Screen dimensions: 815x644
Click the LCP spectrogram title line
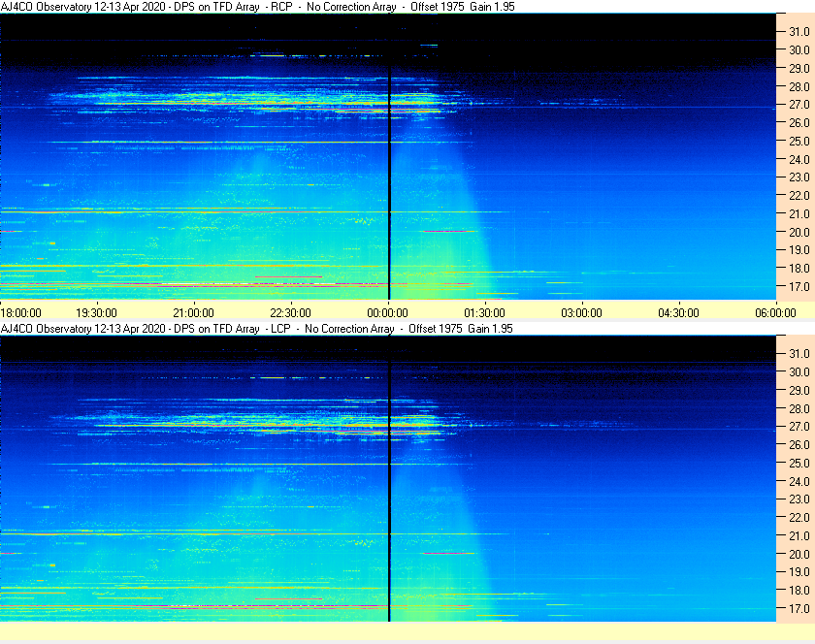257,329
